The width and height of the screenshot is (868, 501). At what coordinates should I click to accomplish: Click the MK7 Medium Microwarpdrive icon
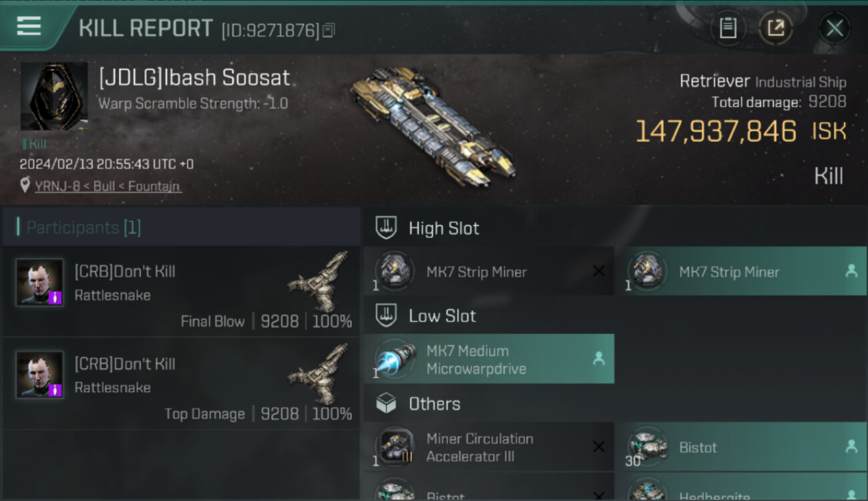(395, 359)
